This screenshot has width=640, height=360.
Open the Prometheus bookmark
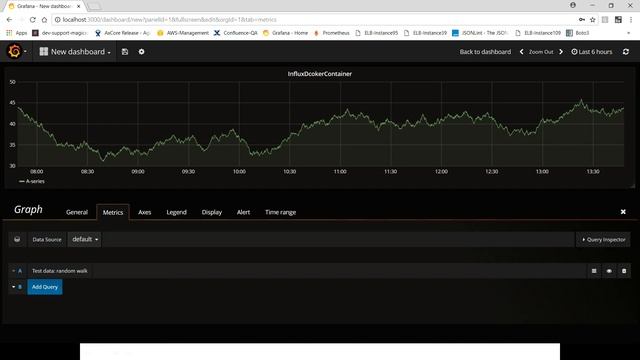(331, 33)
